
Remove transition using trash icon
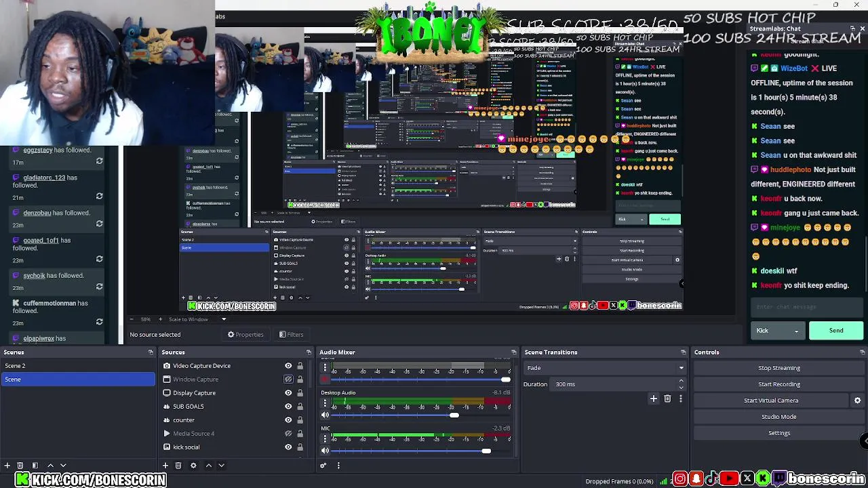pos(667,399)
